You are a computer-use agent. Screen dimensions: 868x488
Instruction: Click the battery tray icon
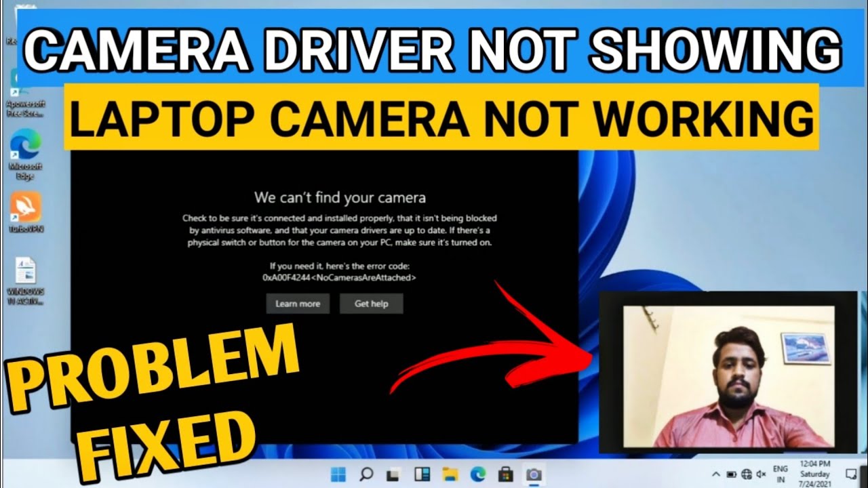coord(732,474)
